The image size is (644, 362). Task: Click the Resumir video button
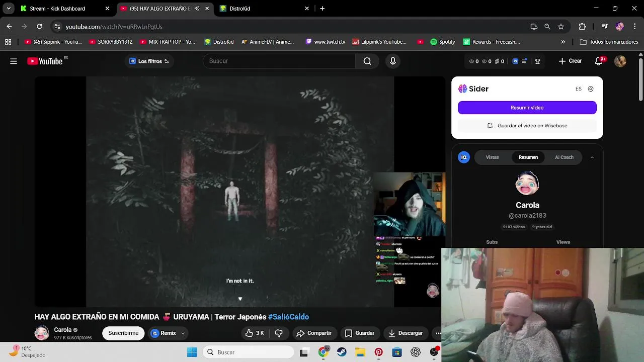tap(527, 108)
